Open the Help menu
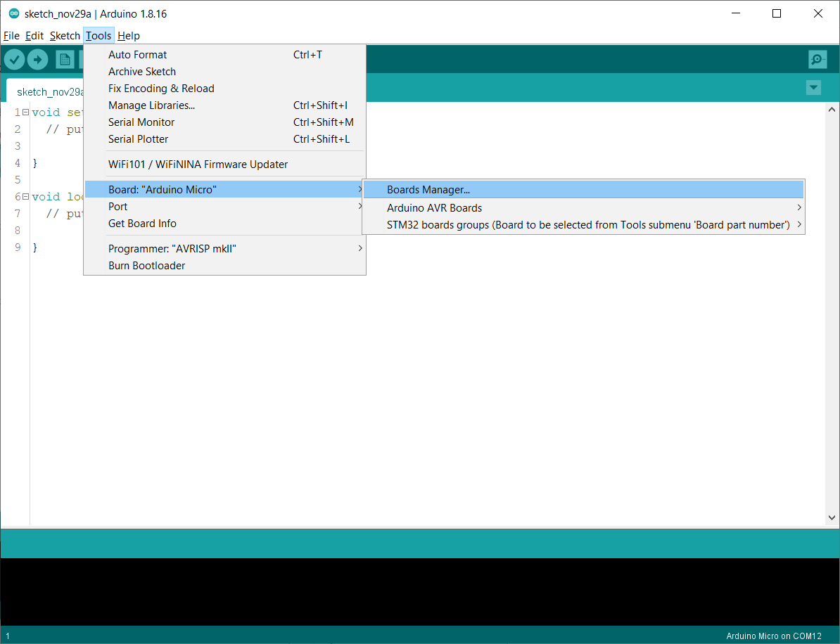 (x=129, y=36)
